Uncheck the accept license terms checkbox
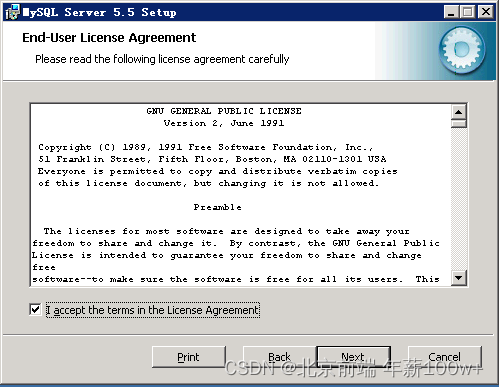This screenshot has width=499, height=387. 35,310
